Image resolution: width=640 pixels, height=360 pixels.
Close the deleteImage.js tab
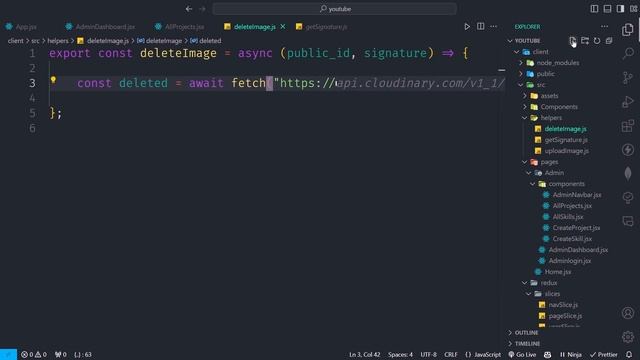coord(283,27)
